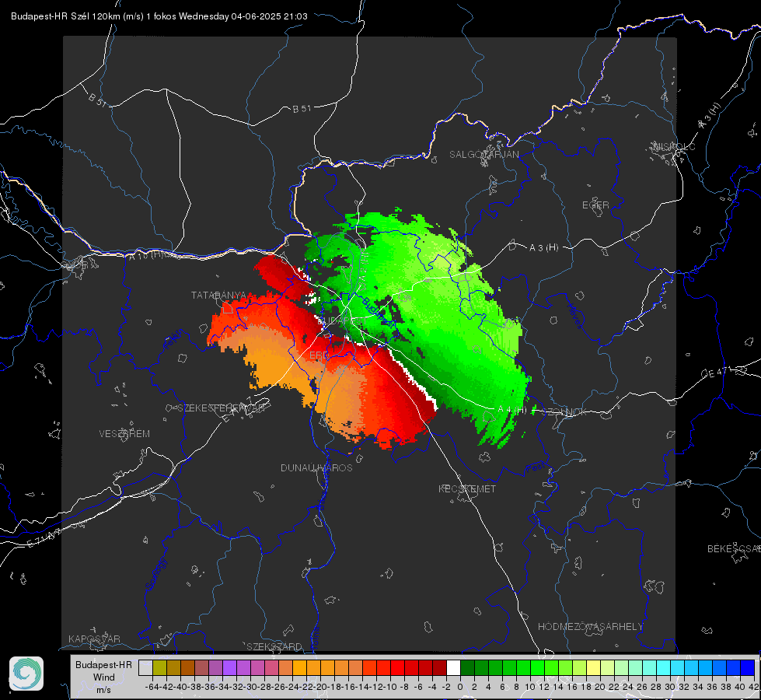Click the KECSKEMÉT city label
This screenshot has height=700, width=761.
click(467, 489)
